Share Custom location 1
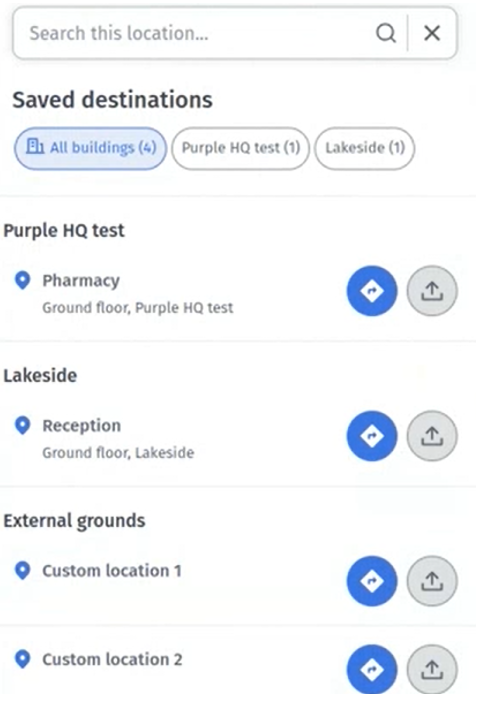Screen dimensions: 478x706 [x=432, y=581]
